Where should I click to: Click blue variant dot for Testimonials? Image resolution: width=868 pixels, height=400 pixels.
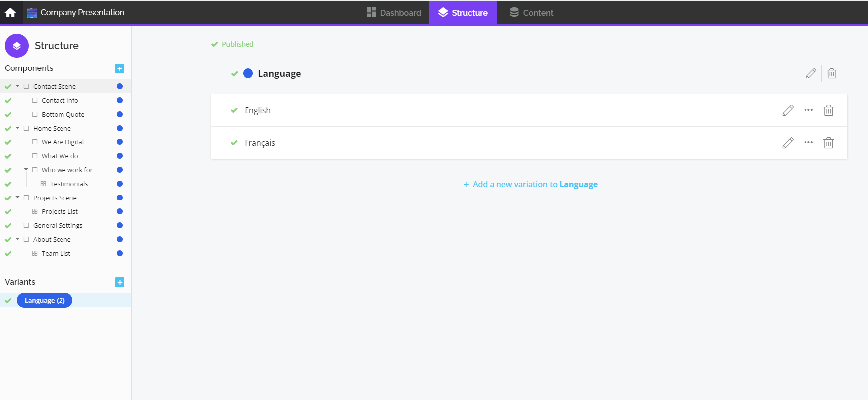coord(120,184)
